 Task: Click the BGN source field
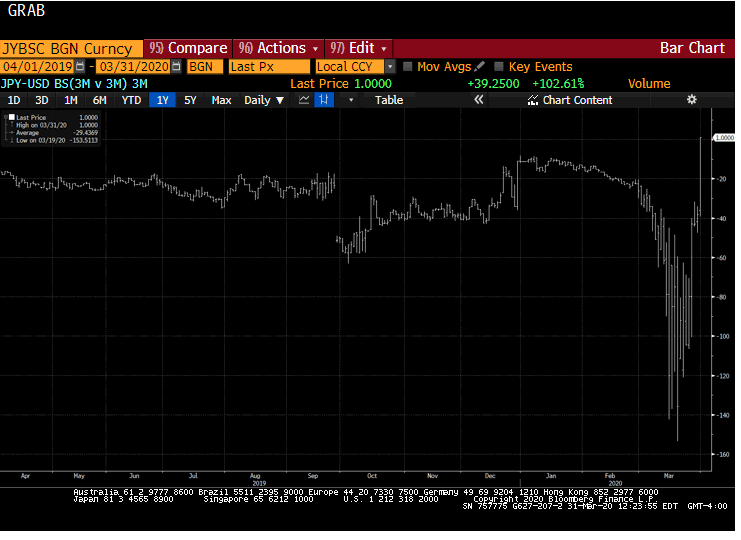(x=205, y=67)
